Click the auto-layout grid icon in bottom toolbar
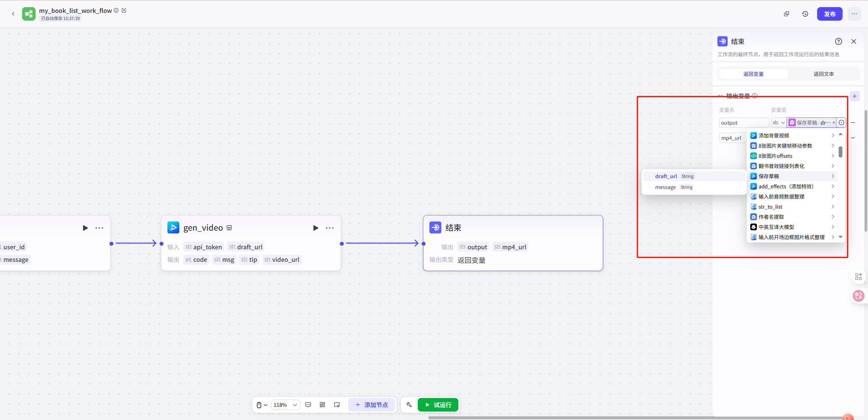The image size is (868, 420). point(322,405)
